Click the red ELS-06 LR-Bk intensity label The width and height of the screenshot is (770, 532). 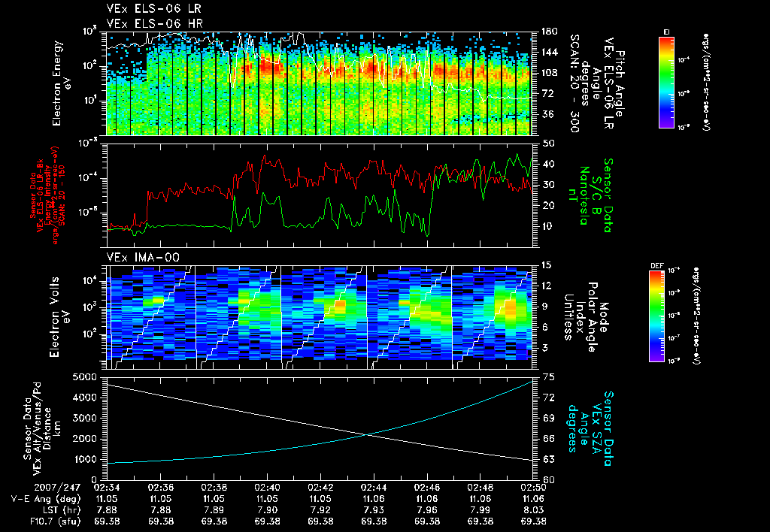point(47,195)
